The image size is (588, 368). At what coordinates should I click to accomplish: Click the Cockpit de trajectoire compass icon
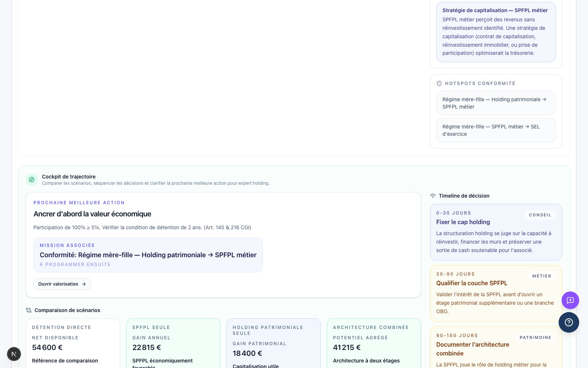point(32,180)
